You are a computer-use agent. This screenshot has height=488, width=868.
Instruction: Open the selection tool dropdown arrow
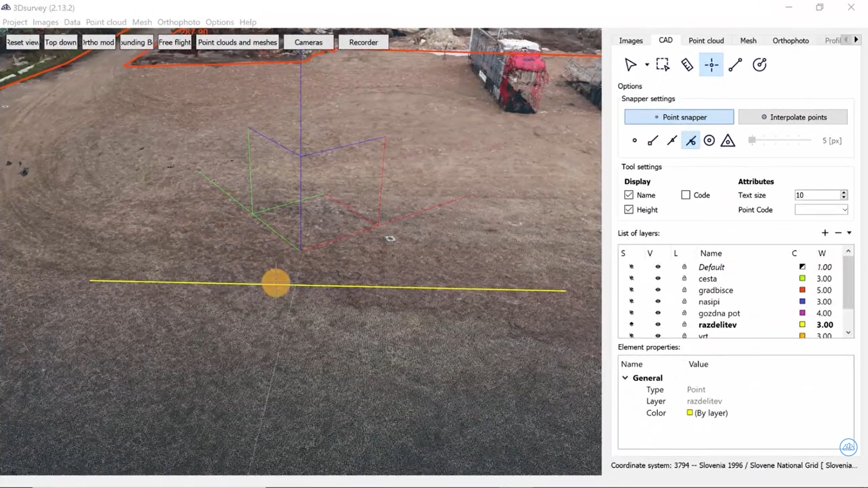pyautogui.click(x=646, y=65)
